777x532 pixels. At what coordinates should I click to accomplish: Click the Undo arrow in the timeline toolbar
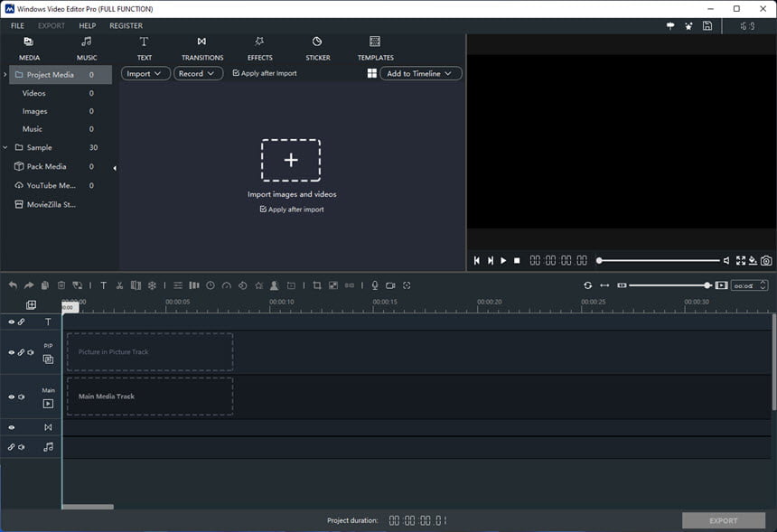pos(13,285)
